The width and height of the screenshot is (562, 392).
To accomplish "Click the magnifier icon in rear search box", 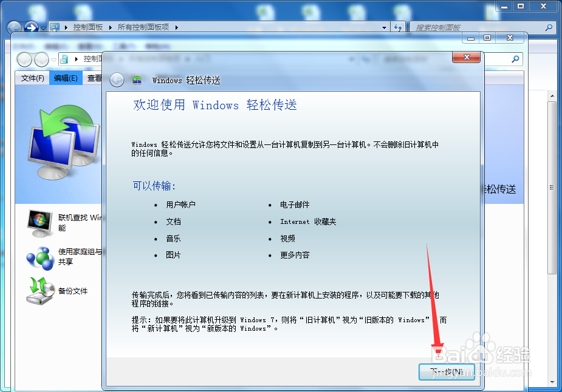I will 549,27.
